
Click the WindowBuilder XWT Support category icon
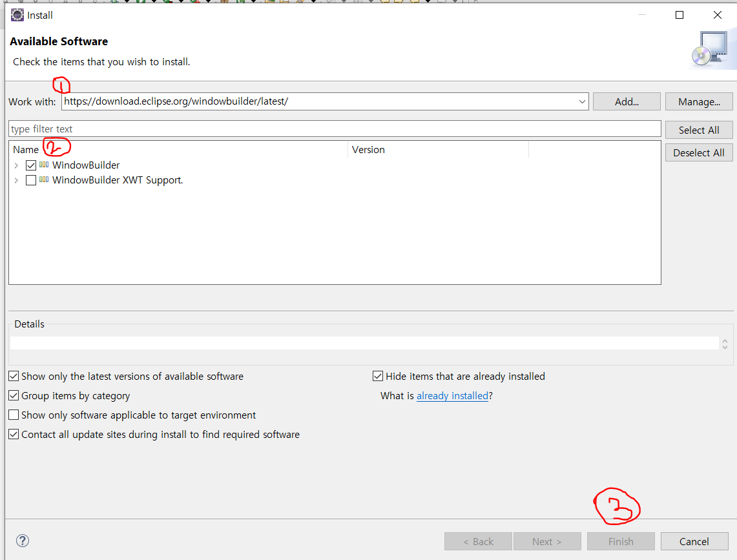tap(44, 180)
